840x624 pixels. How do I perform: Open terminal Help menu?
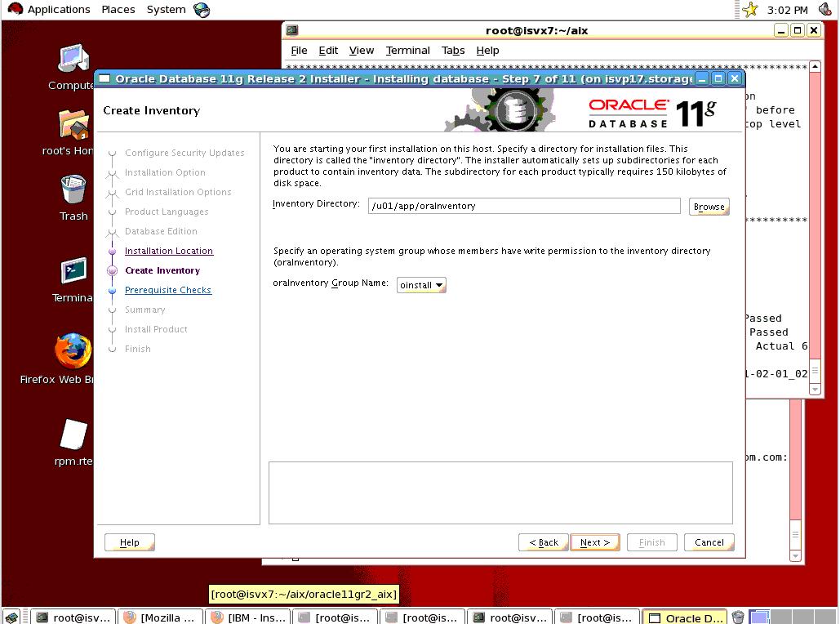tap(487, 51)
